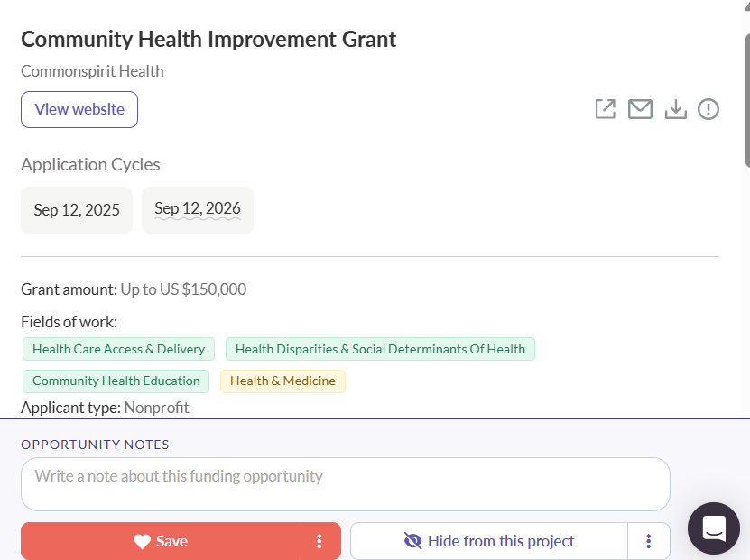Click the opportunity notes text field
750x560 pixels.
tap(346, 484)
